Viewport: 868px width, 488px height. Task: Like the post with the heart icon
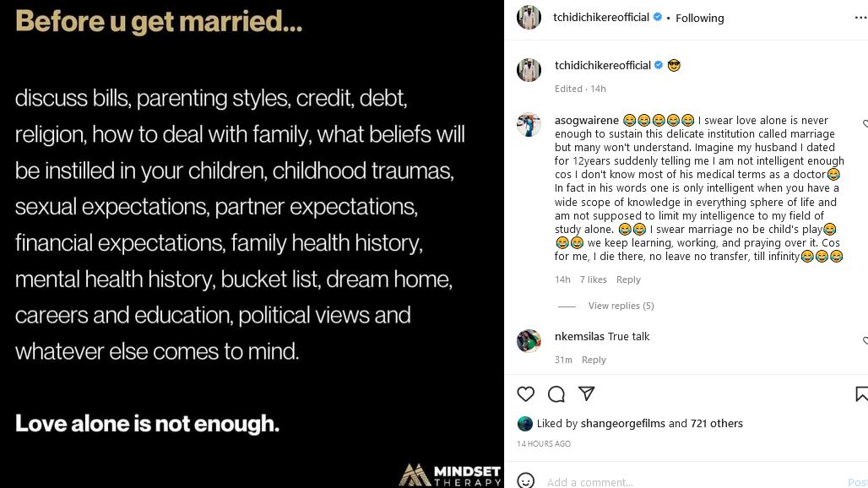pos(526,394)
